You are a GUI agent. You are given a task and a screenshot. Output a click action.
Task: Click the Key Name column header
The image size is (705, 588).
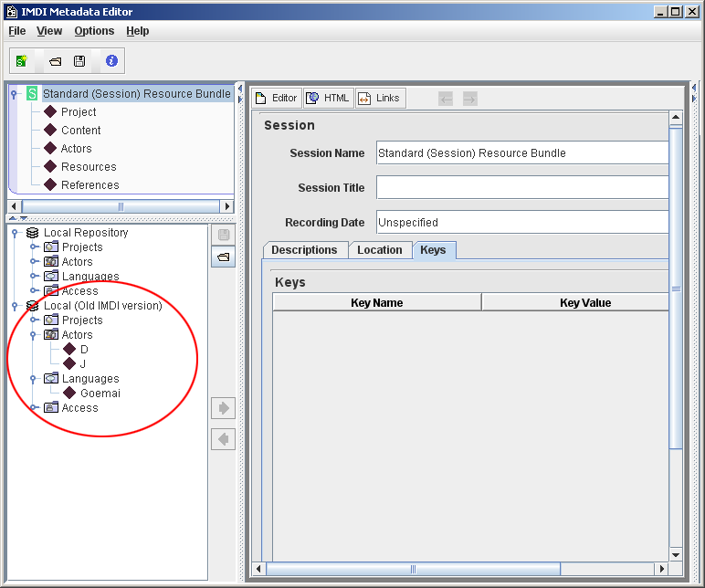(377, 302)
